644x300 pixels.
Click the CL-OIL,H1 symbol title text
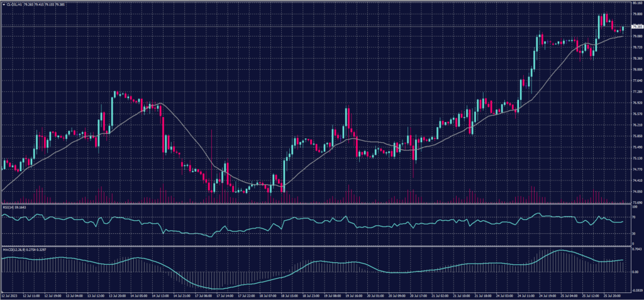(14, 4)
